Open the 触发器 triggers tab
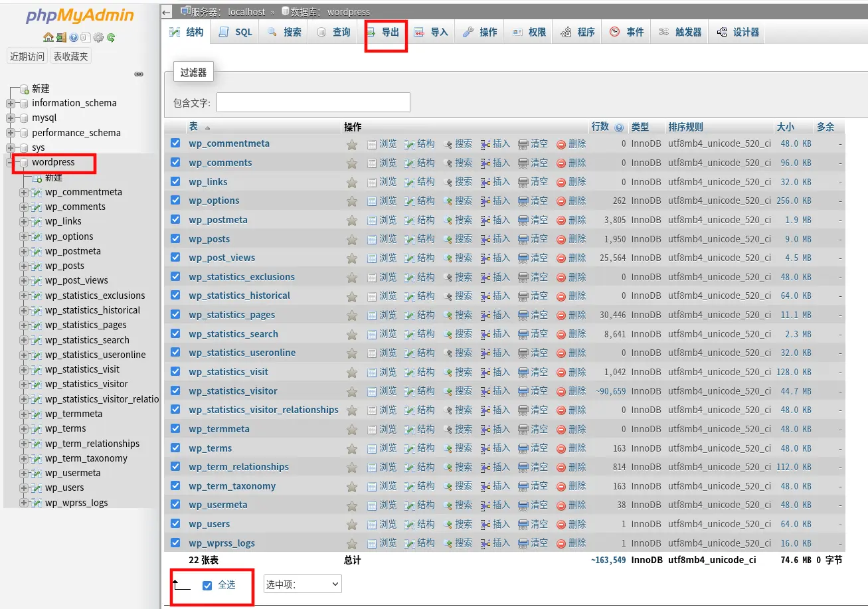Screen dimensions: 868x609 coord(680,32)
